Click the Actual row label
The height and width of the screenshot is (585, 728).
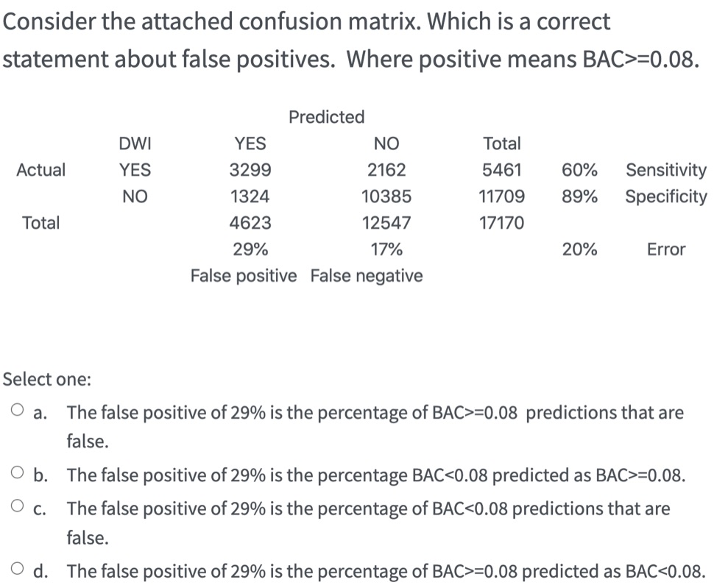[x=42, y=170]
